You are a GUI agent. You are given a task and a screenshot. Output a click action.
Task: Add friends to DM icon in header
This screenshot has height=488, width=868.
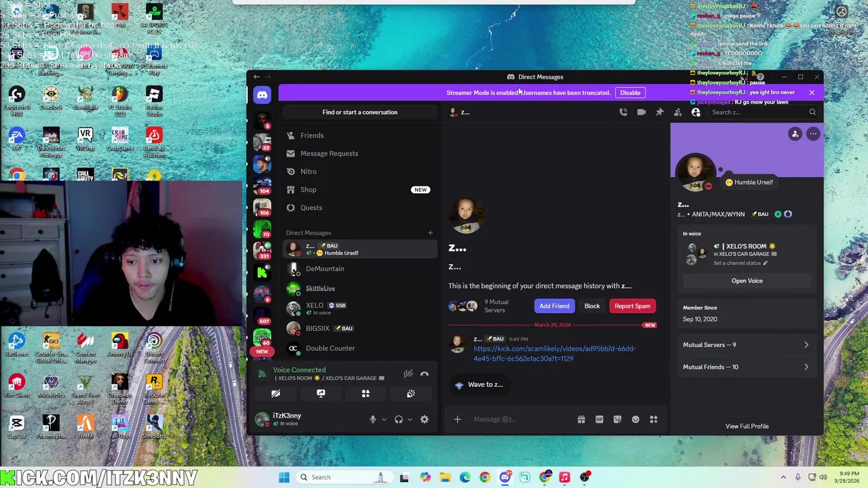[x=677, y=112]
